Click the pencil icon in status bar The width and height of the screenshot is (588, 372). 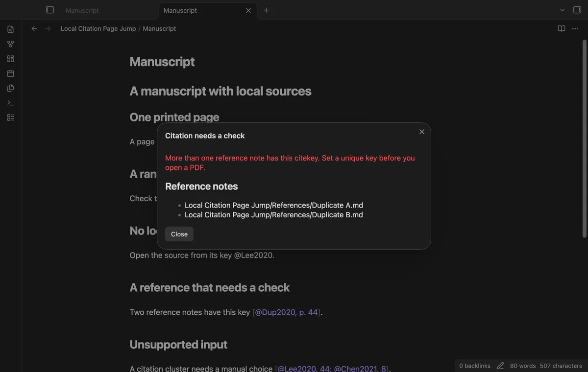click(500, 366)
